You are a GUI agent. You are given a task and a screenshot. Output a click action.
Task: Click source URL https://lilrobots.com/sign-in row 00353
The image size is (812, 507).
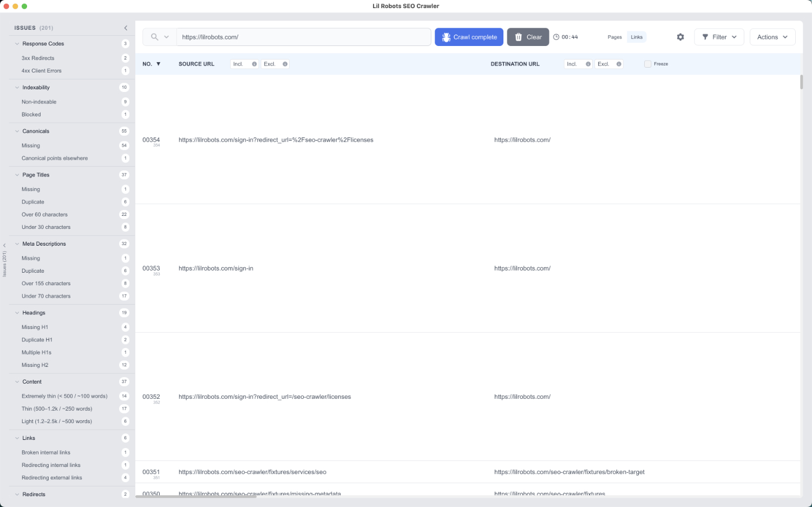pyautogui.click(x=215, y=268)
